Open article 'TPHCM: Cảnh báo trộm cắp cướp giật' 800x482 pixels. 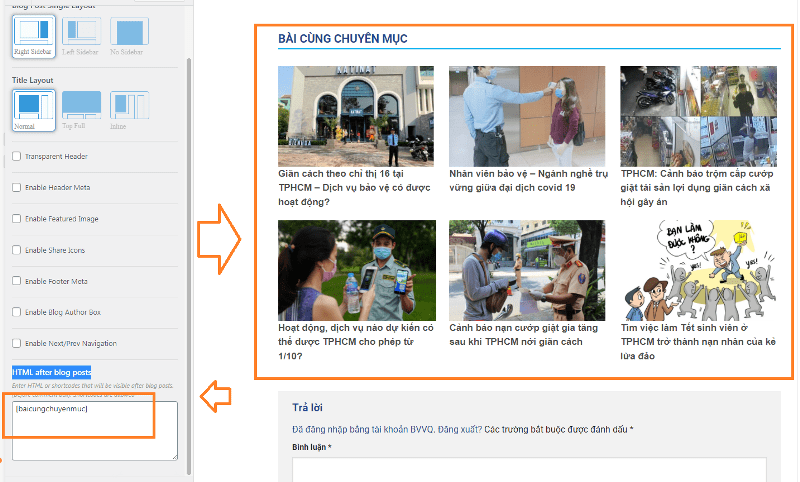click(697, 186)
